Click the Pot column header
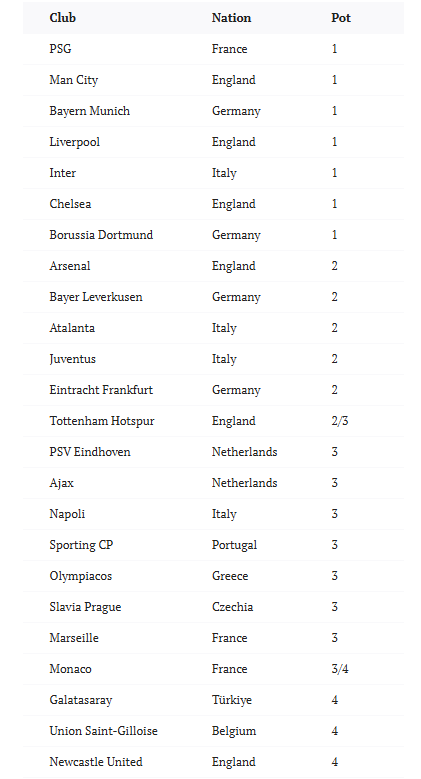Screen dimensions: 421x779 tap(341, 18)
